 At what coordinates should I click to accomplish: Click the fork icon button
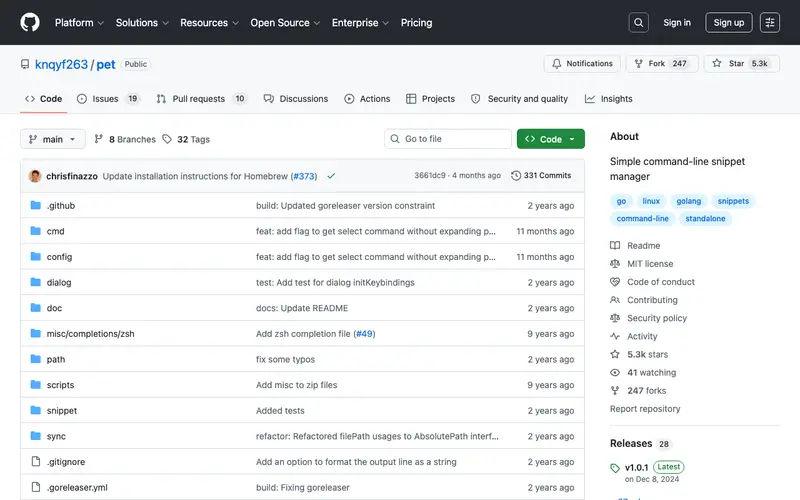638,63
